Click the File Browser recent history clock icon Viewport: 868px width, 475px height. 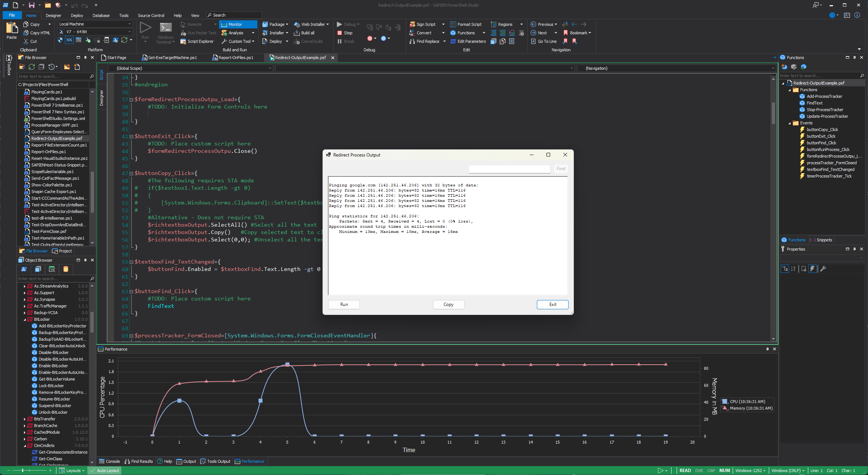coord(52,67)
